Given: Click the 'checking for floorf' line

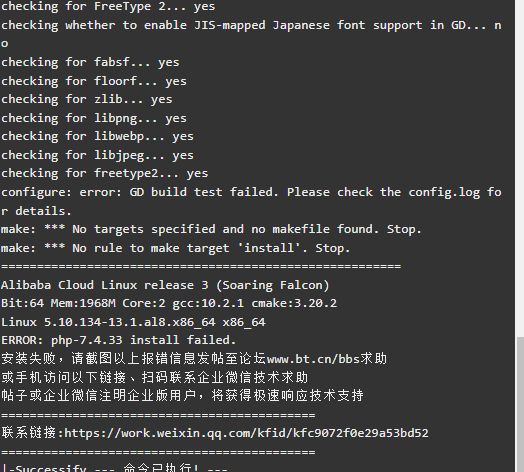Looking at the screenshot, I should [94, 81].
